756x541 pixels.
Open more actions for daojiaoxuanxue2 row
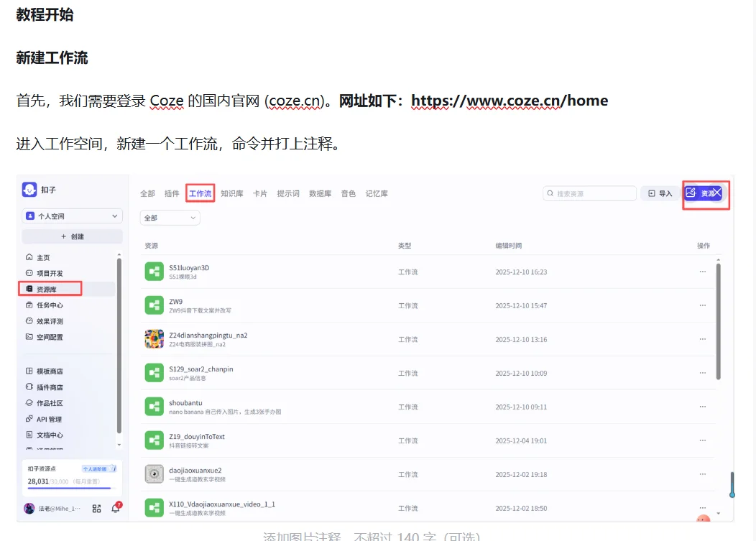click(703, 474)
